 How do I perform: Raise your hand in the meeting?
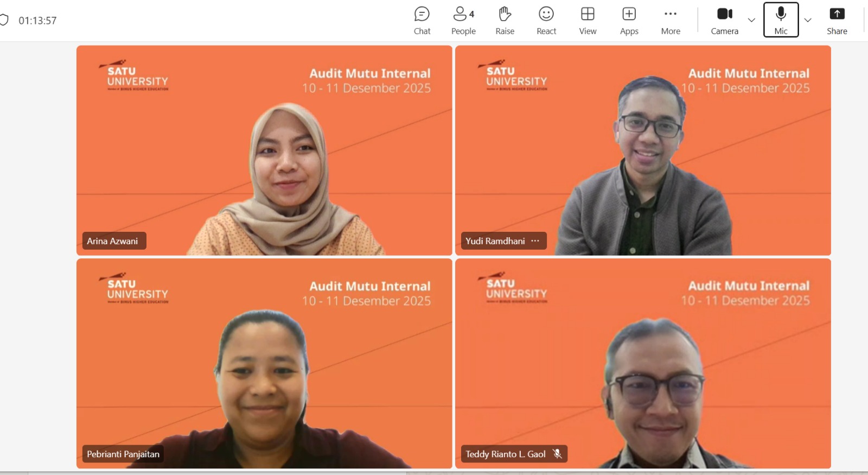505,21
